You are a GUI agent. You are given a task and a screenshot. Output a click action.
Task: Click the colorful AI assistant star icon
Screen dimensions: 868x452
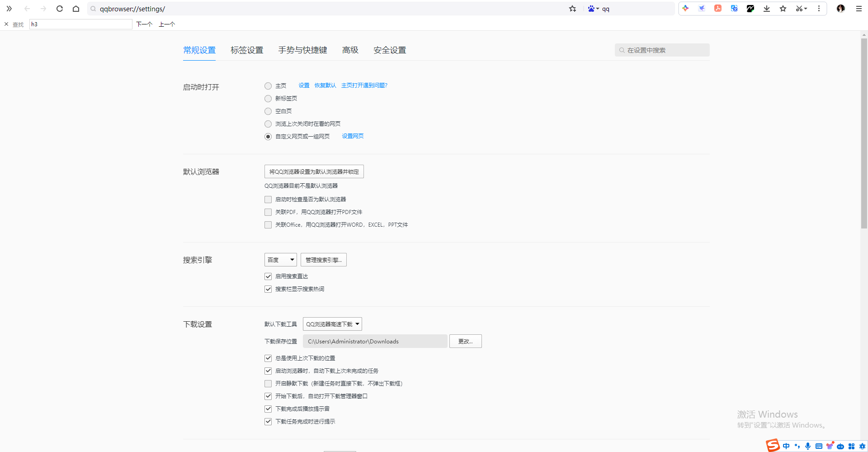(x=685, y=8)
